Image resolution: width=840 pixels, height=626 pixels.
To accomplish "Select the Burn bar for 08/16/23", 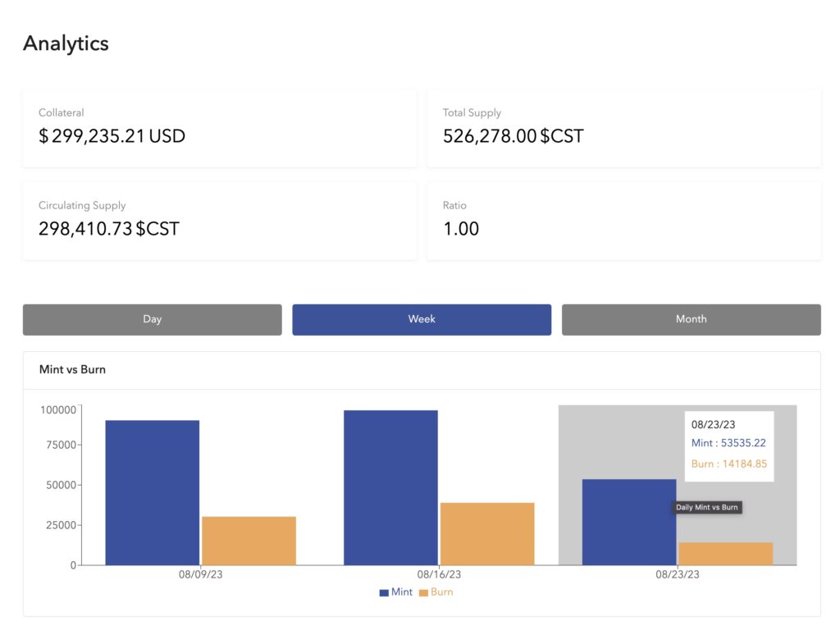I will point(487,533).
